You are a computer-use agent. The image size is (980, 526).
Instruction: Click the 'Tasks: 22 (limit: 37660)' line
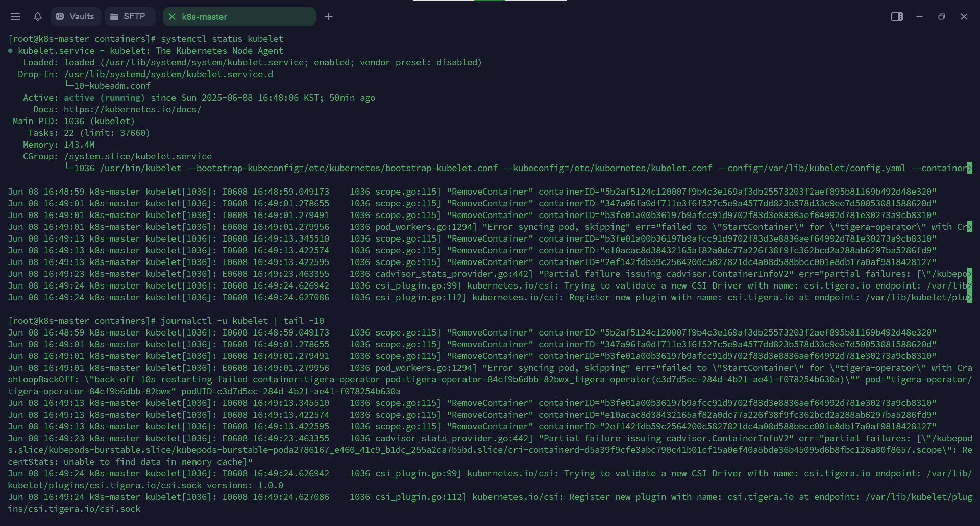pos(89,133)
